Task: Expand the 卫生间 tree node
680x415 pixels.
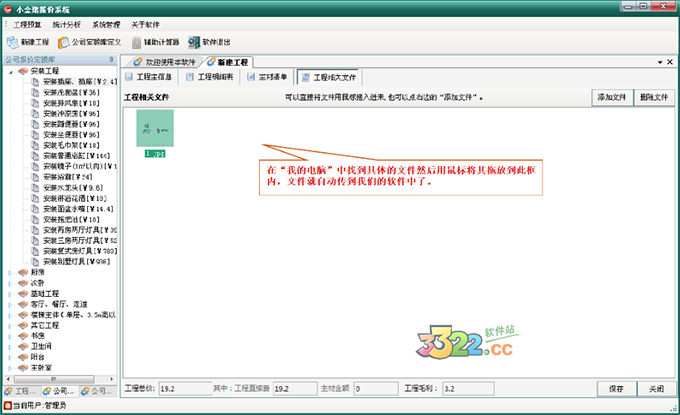Action: (10, 346)
